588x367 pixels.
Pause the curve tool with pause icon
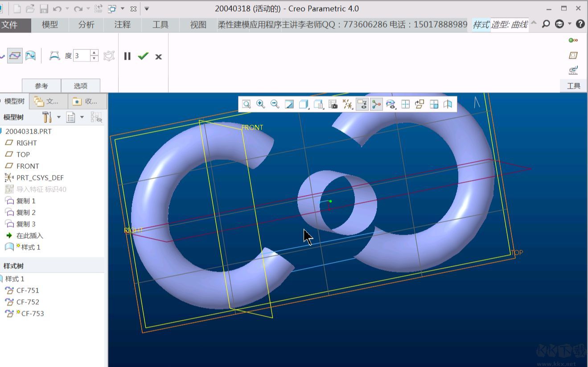point(127,56)
